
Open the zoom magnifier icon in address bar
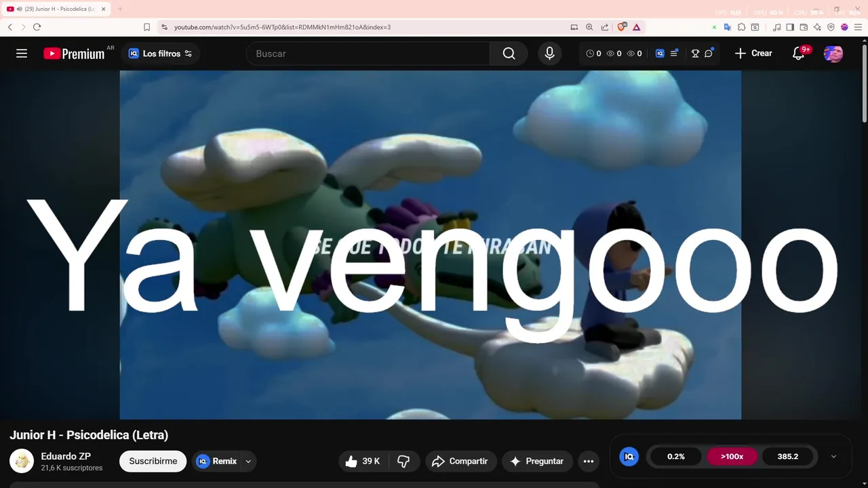(x=589, y=27)
